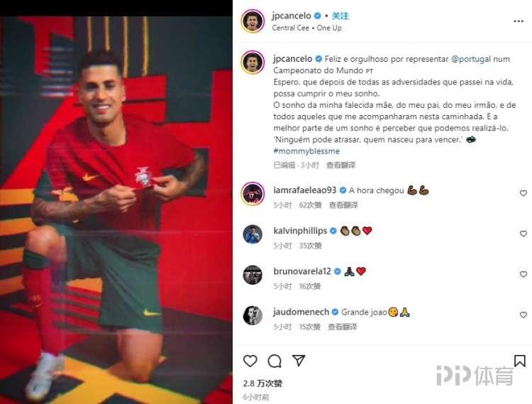
Task: Follow jpcancelo with the 关注 button
Action: [x=340, y=16]
